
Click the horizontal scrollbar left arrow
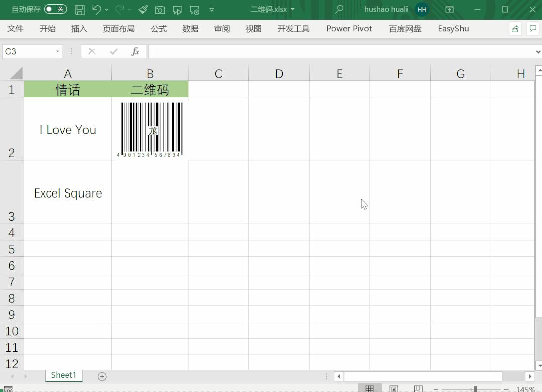click(x=339, y=376)
